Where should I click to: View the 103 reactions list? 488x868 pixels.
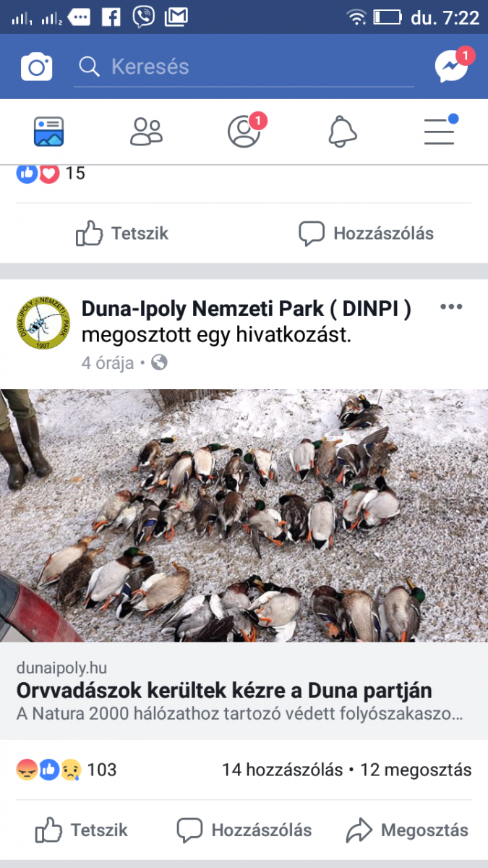(x=66, y=770)
